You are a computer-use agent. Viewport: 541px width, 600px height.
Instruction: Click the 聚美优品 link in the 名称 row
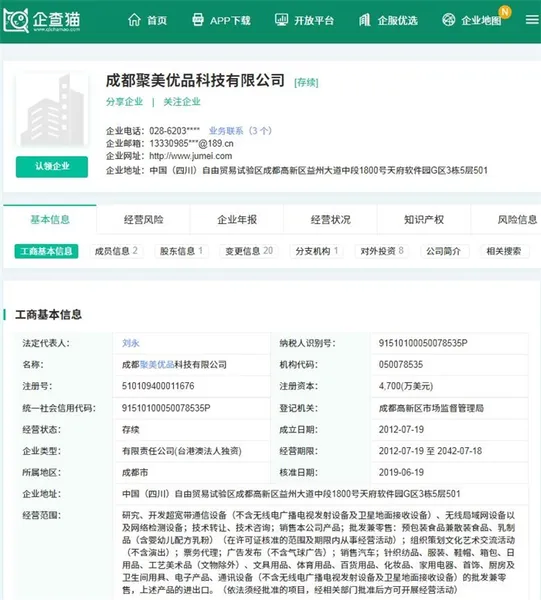(157, 365)
